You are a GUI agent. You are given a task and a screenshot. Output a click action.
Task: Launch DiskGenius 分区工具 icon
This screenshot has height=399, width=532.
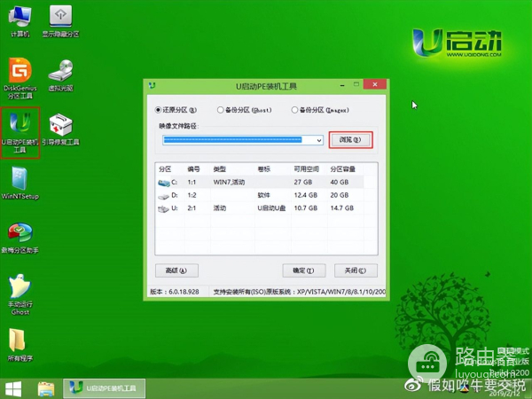[20, 79]
